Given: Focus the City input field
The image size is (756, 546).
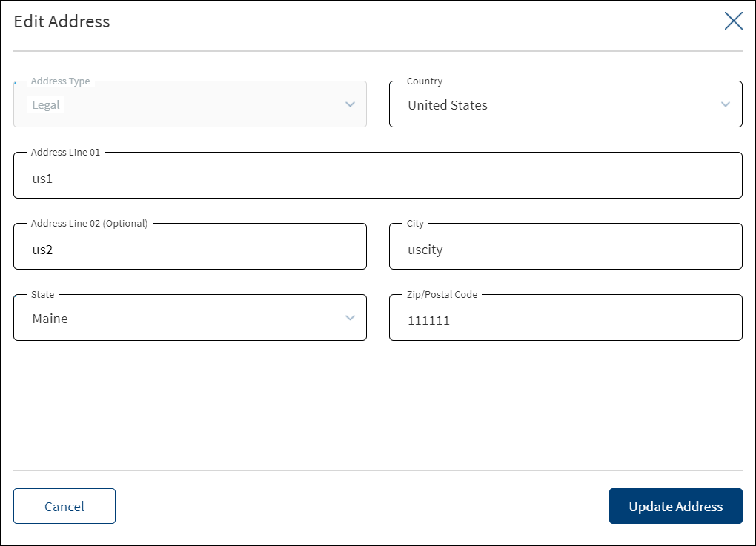Looking at the screenshot, I should pyautogui.click(x=566, y=246).
